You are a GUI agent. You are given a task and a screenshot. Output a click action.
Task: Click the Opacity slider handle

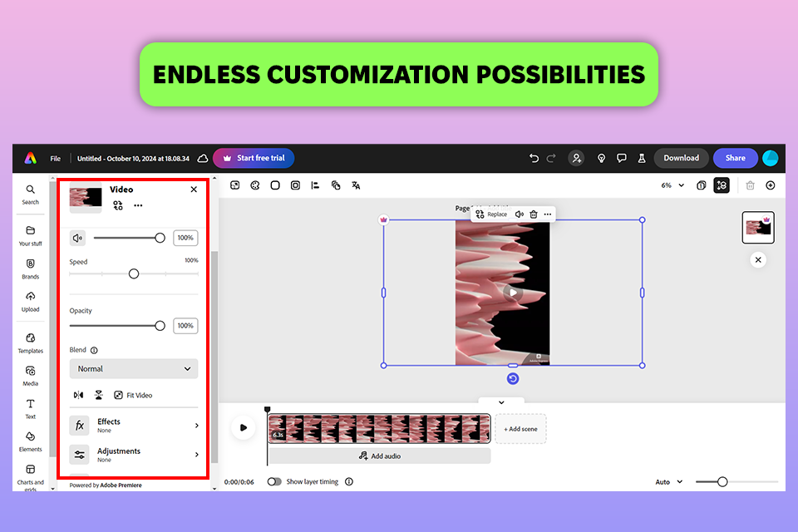pos(160,326)
